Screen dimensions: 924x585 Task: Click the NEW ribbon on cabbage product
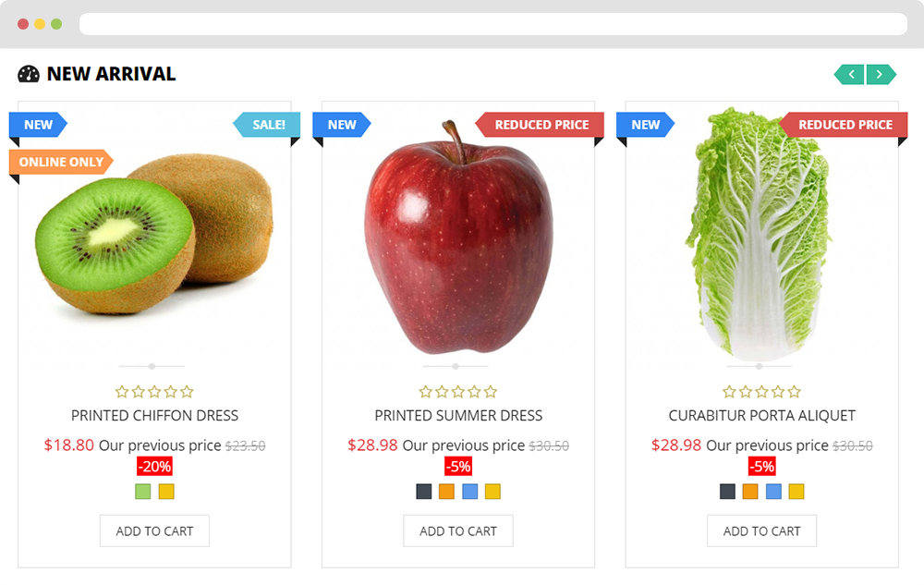pyautogui.click(x=645, y=125)
